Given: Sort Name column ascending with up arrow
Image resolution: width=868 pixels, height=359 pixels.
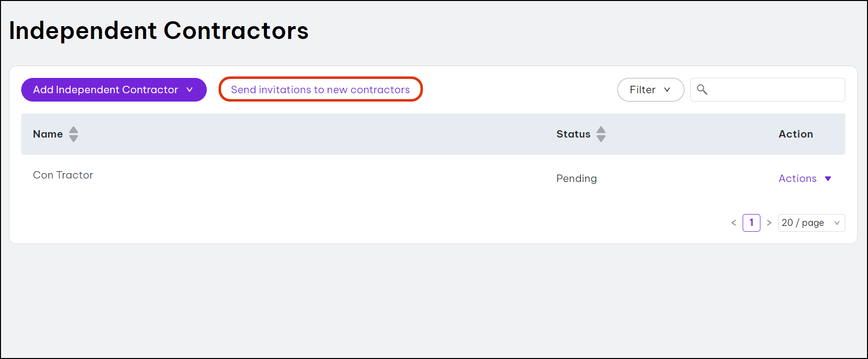Looking at the screenshot, I should point(74,130).
